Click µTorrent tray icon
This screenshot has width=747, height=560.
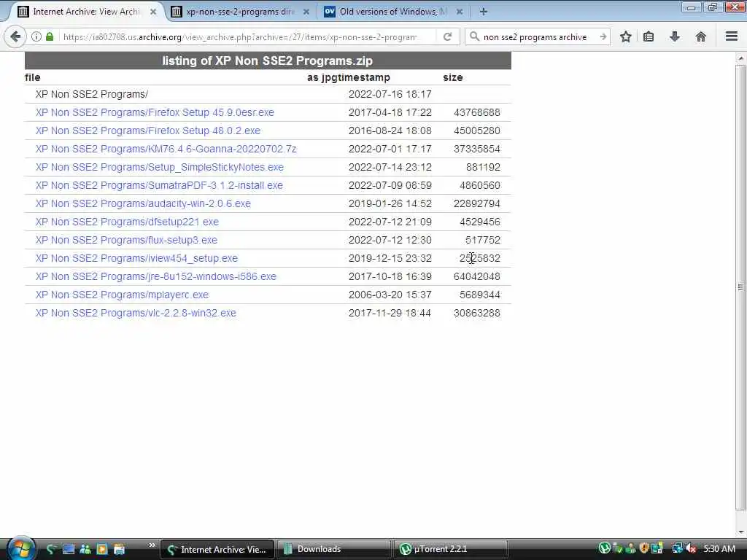click(605, 548)
